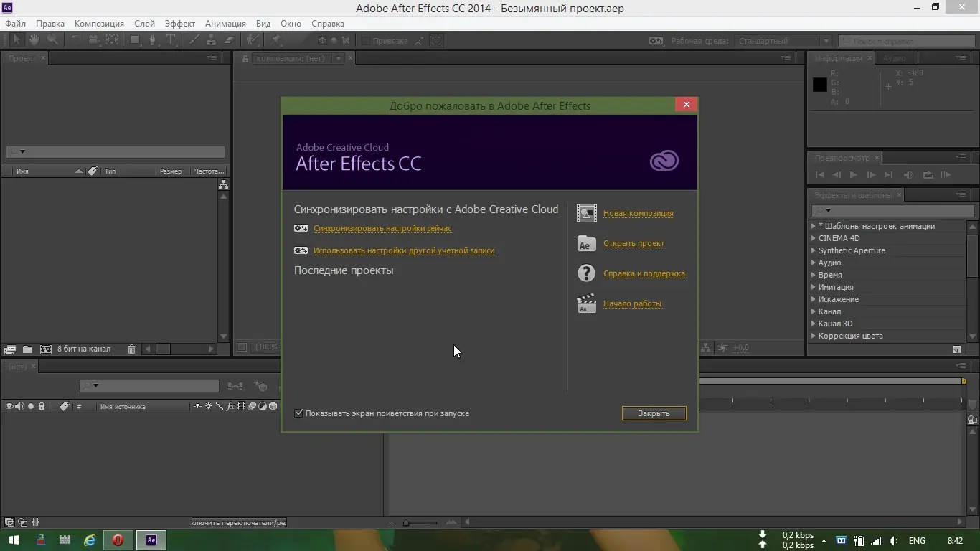Image resolution: width=980 pixels, height=551 pixels.
Task: Select the Pen tool
Action: coord(153,40)
